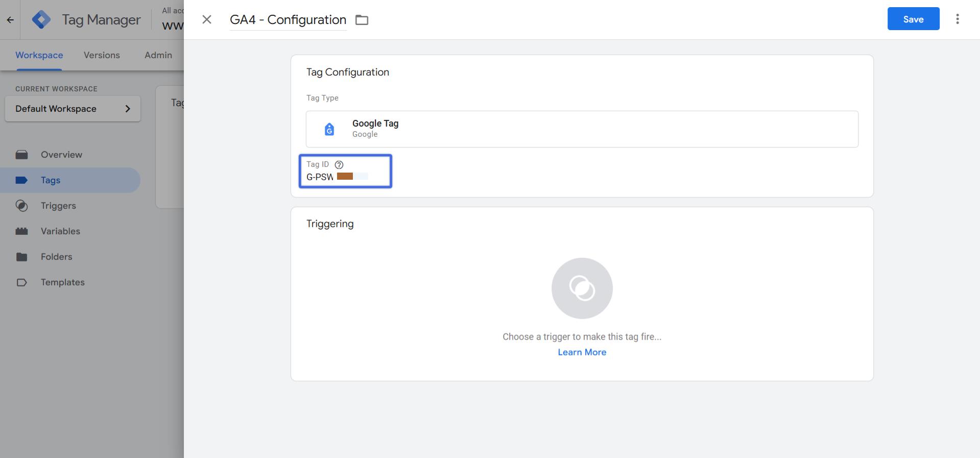Click the Tag Manager diamond logo
This screenshot has height=458, width=980.
pos(41,19)
